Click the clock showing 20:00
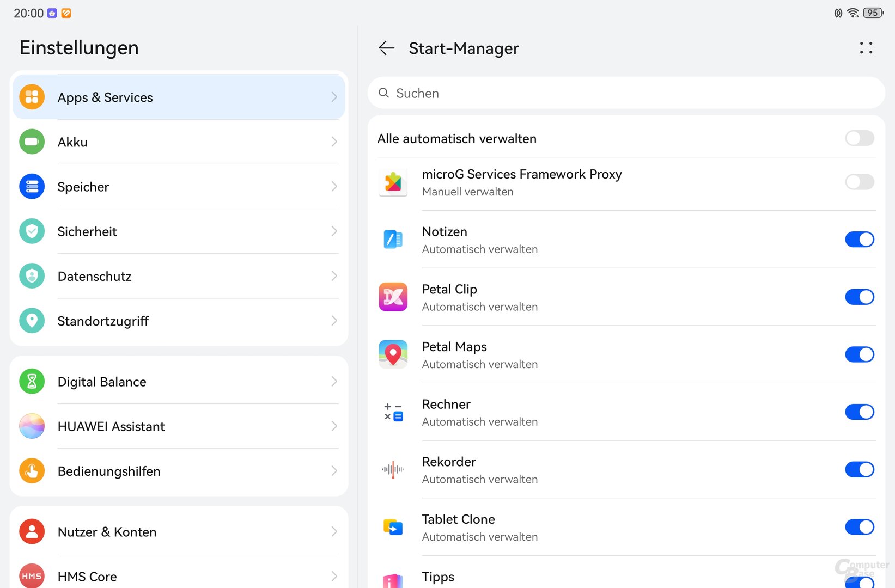 tap(28, 13)
